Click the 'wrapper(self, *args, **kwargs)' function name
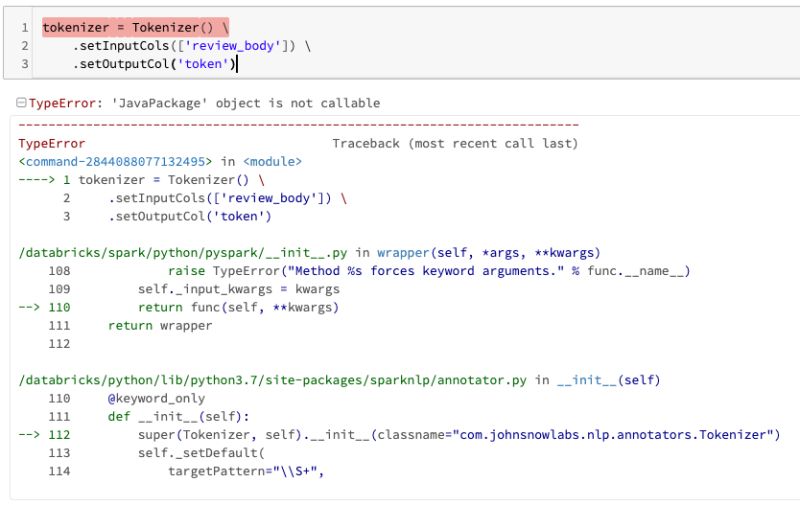The width and height of the screenshot is (800, 505). [489, 253]
